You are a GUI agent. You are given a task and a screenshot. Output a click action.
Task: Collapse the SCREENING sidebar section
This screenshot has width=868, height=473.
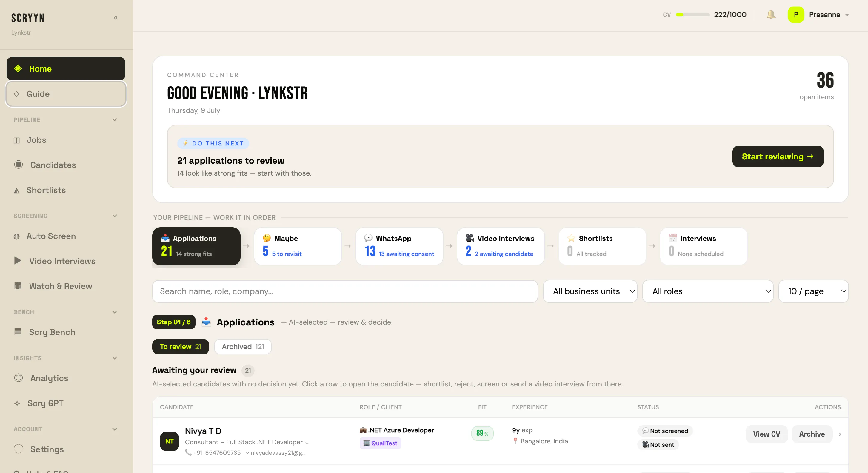point(115,216)
